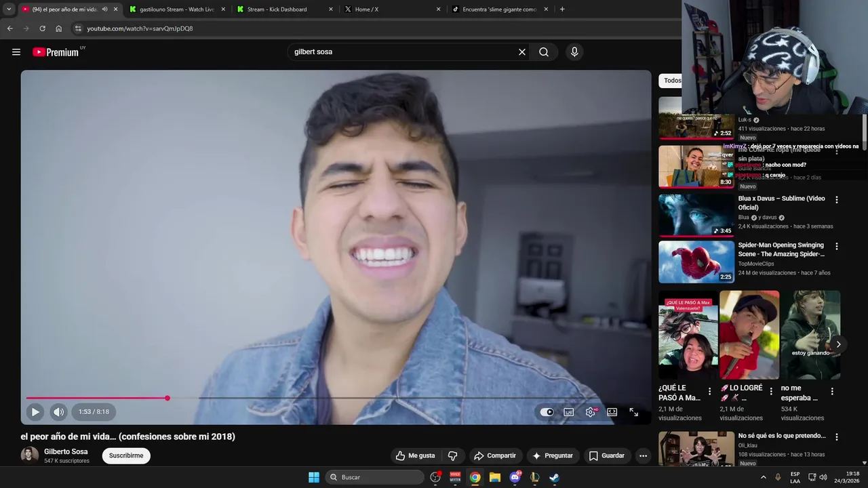The image size is (868, 488).
Task: Dislike the video with the thumbs-down button
Action: (453, 455)
